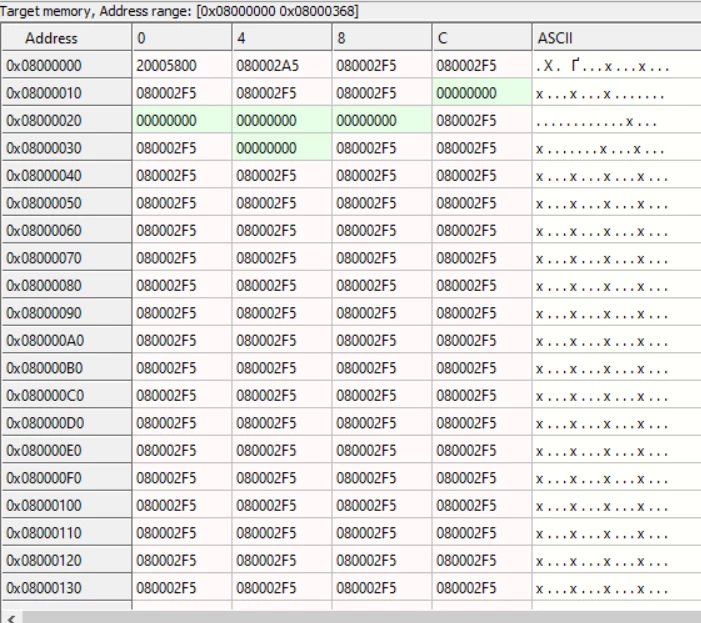Click the highlighted 00000000 cell in row 0x08000010
Screen dimensions: 701x623
tap(482, 93)
